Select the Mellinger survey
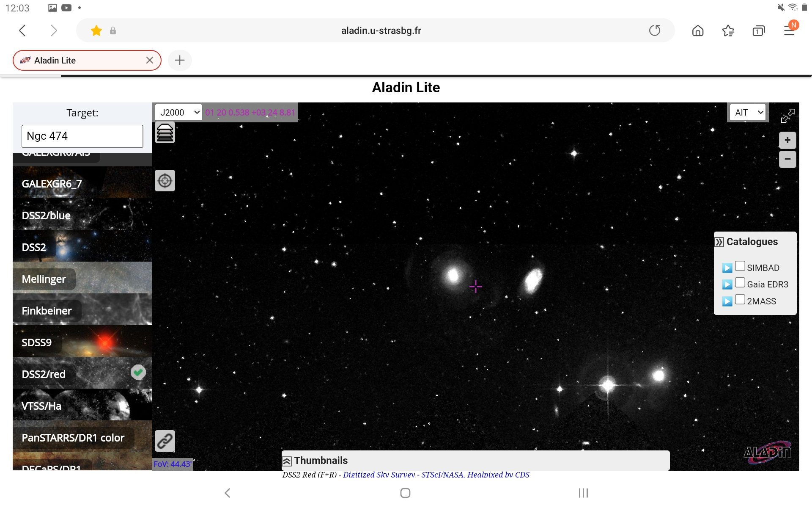812x508 pixels. (82, 278)
